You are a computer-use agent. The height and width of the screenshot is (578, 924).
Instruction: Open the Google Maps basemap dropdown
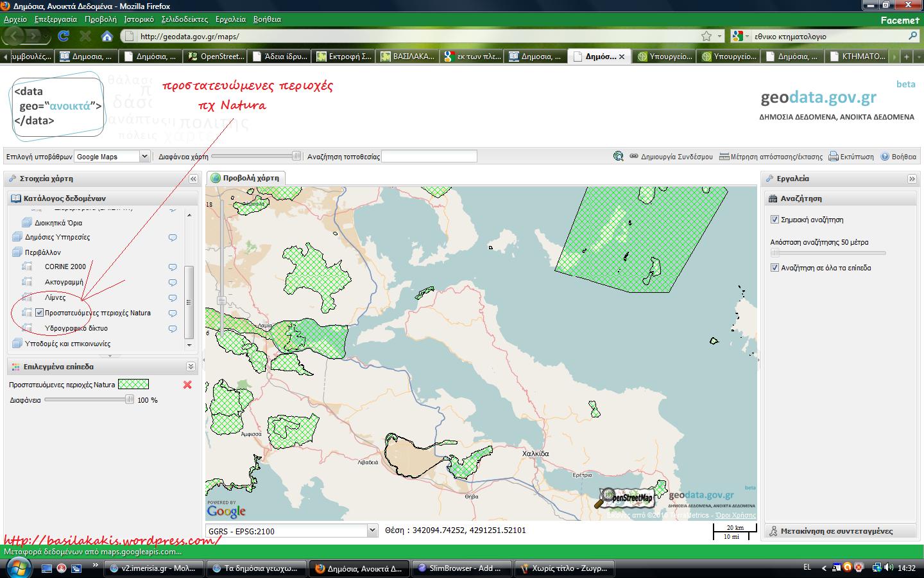pyautogui.click(x=144, y=156)
